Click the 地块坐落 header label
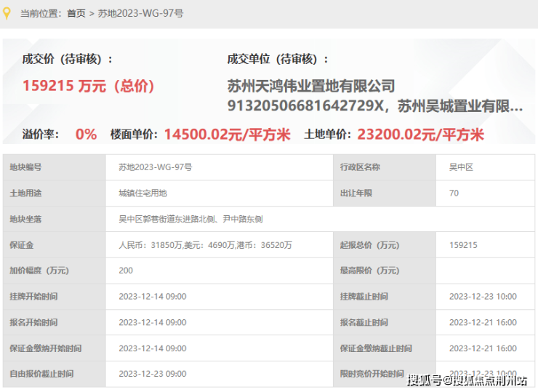538x392 pixels. pos(25,219)
